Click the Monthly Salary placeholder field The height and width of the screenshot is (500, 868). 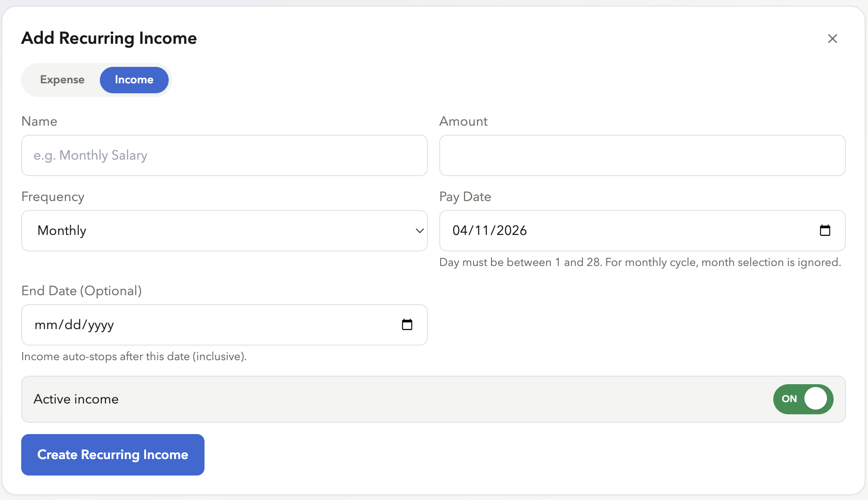point(224,155)
